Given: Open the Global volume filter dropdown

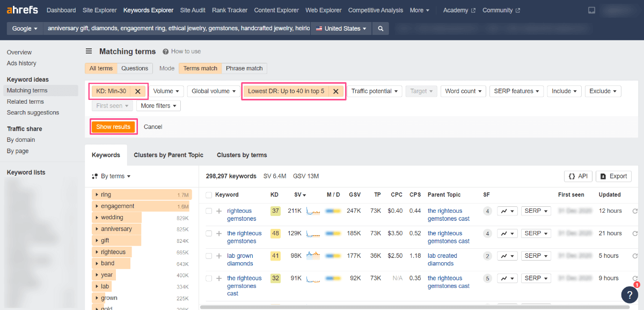Looking at the screenshot, I should coord(213,91).
